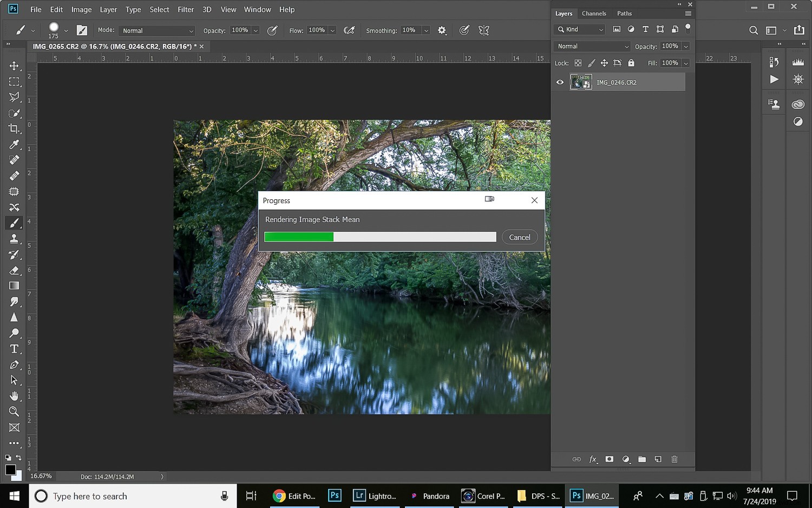Lock transparent pixels on the layer
This screenshot has height=508, width=812.
coord(578,63)
